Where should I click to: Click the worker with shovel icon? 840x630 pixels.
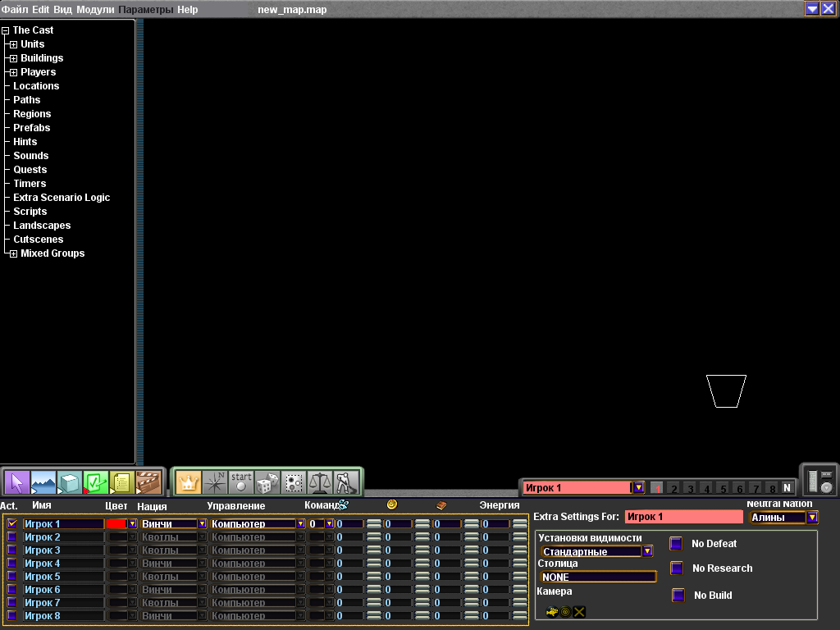(x=346, y=482)
